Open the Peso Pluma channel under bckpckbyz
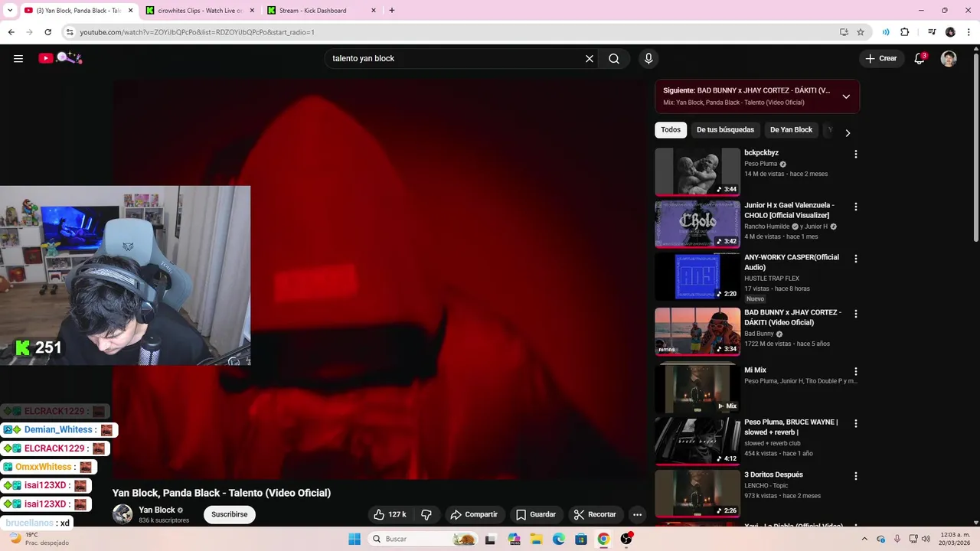Image resolution: width=980 pixels, height=551 pixels. (x=761, y=164)
